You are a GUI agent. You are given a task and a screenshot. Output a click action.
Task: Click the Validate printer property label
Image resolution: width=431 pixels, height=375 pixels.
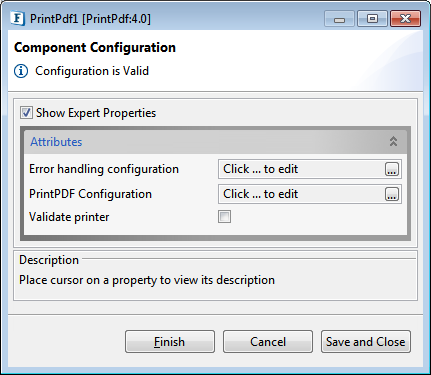(69, 217)
